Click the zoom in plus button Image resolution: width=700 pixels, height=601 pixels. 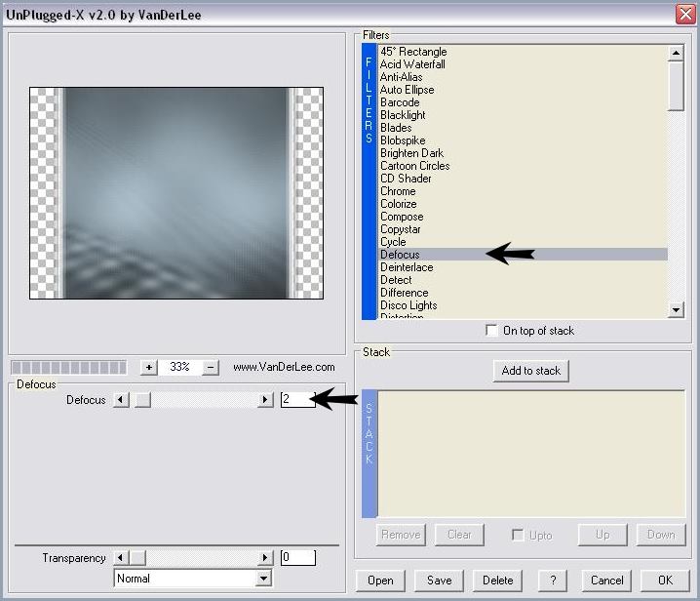coord(148,368)
